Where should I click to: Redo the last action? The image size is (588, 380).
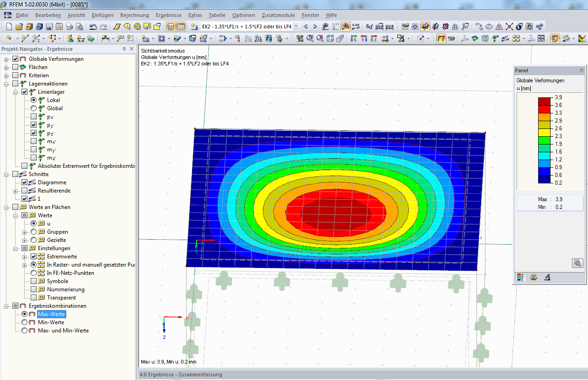[103, 27]
